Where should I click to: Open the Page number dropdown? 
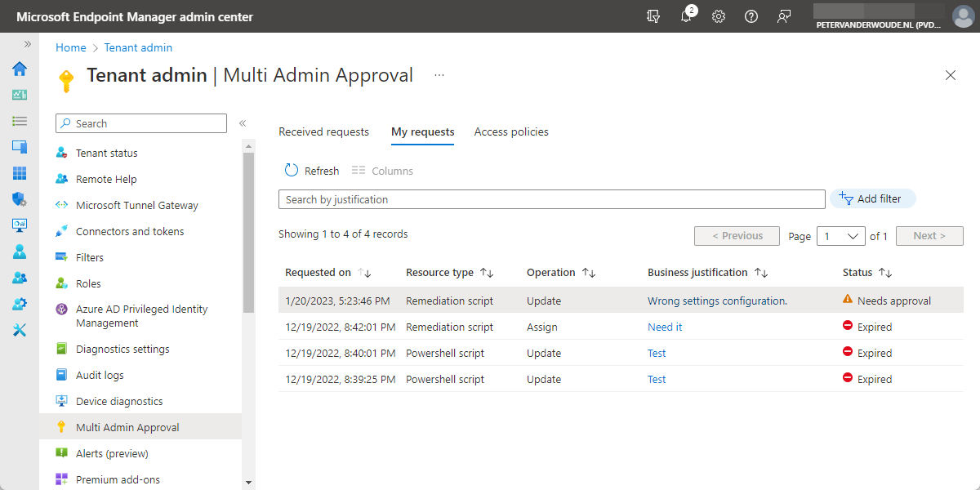point(840,236)
